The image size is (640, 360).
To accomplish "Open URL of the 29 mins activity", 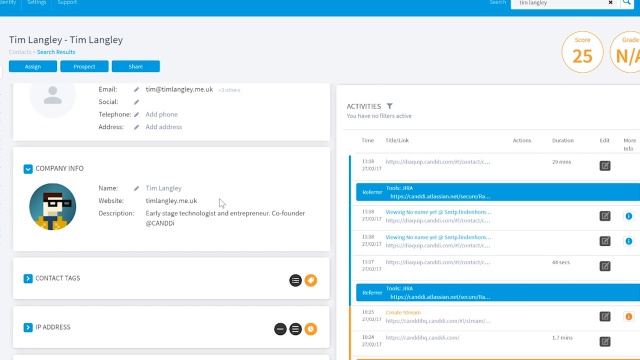I will (438, 162).
